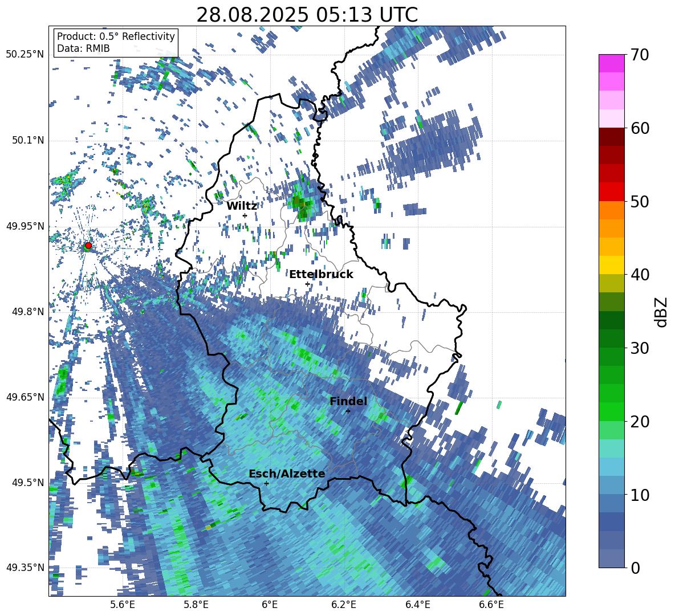The image size is (675, 616).
Task: Click the 49.8°N latitude label
Action: point(28,312)
